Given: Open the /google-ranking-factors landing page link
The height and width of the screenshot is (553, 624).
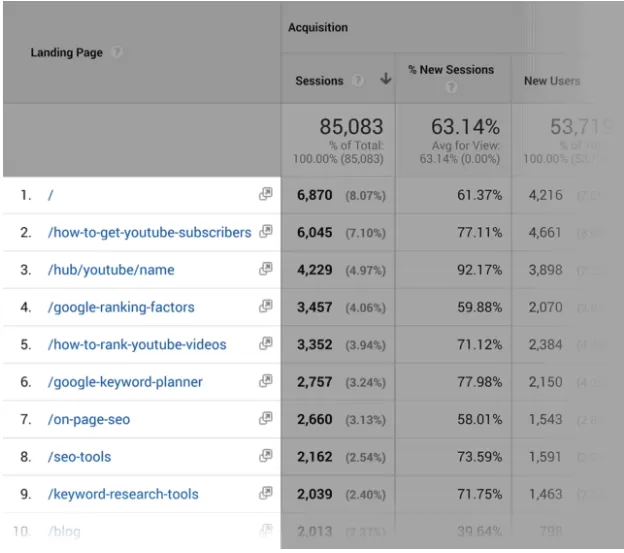Looking at the screenshot, I should coord(121,307).
